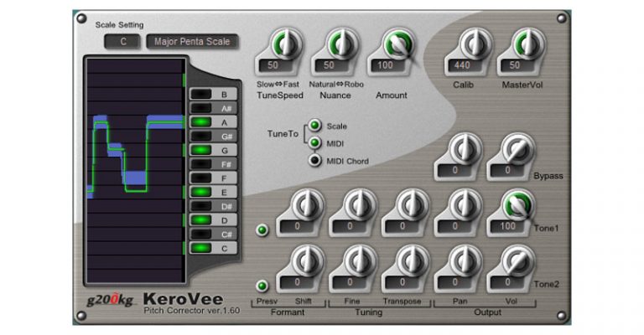Open the root key C dropdown

tap(122, 41)
